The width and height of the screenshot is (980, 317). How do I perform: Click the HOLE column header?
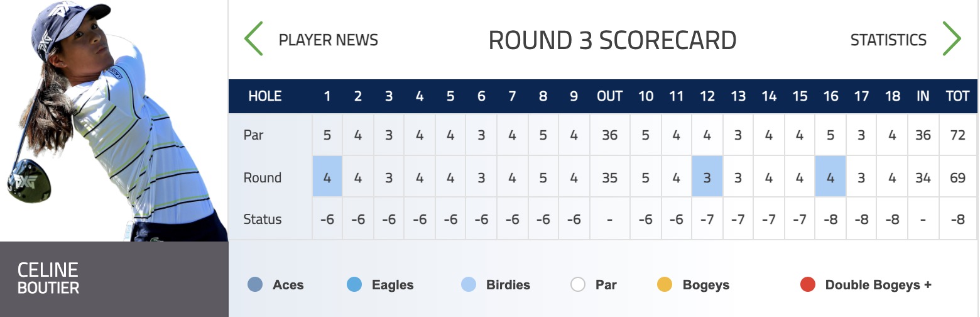(265, 96)
